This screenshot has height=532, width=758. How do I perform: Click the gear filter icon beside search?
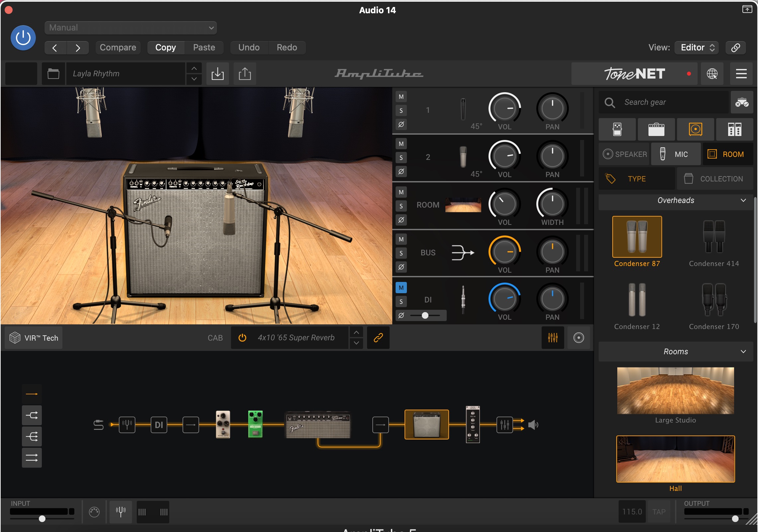point(742,102)
